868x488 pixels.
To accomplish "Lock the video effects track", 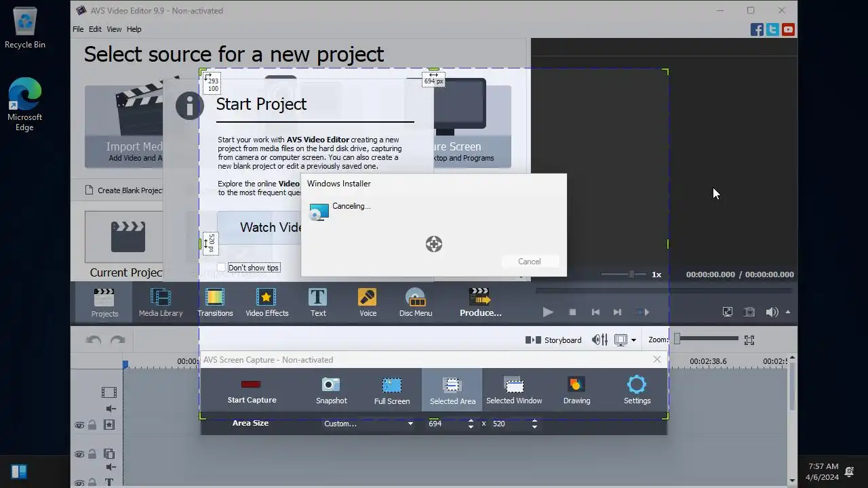I will pyautogui.click(x=92, y=425).
